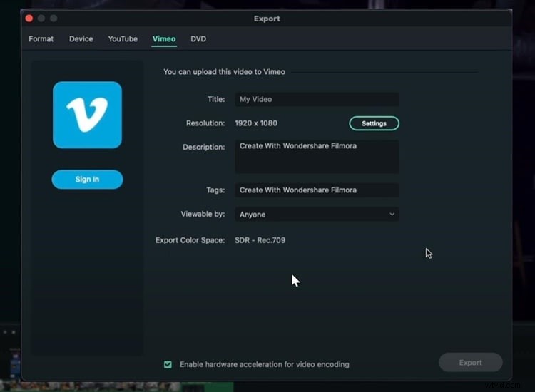
Task: Click the maximize window button
Action: 53,18
